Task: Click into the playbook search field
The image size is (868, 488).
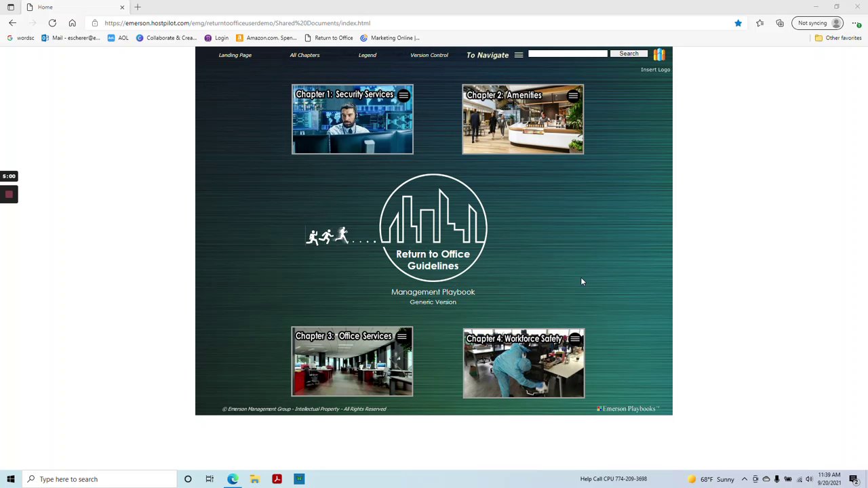Action: pyautogui.click(x=568, y=54)
